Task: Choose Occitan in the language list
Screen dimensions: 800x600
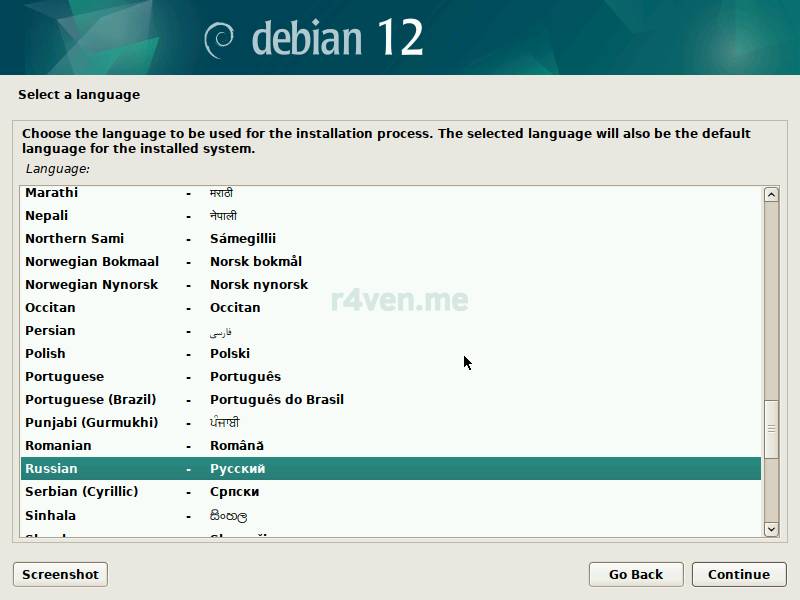Action: tap(50, 308)
